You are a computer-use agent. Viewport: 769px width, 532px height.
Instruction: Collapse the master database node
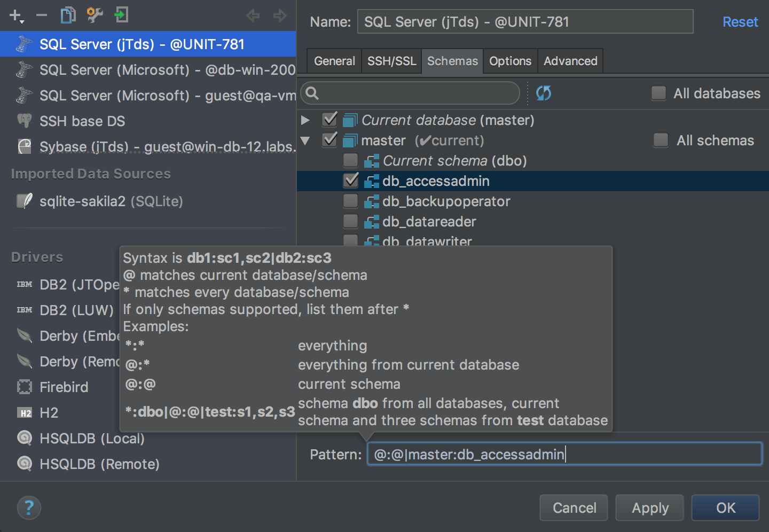pyautogui.click(x=305, y=140)
